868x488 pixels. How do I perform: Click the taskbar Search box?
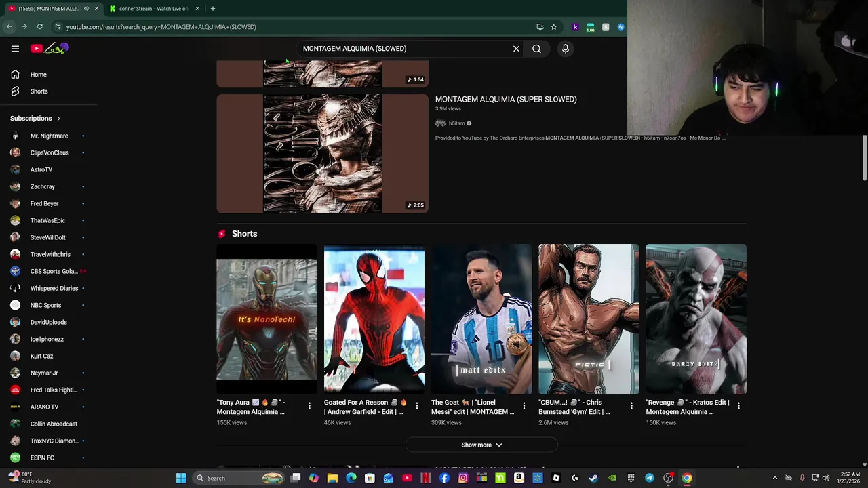(237, 479)
